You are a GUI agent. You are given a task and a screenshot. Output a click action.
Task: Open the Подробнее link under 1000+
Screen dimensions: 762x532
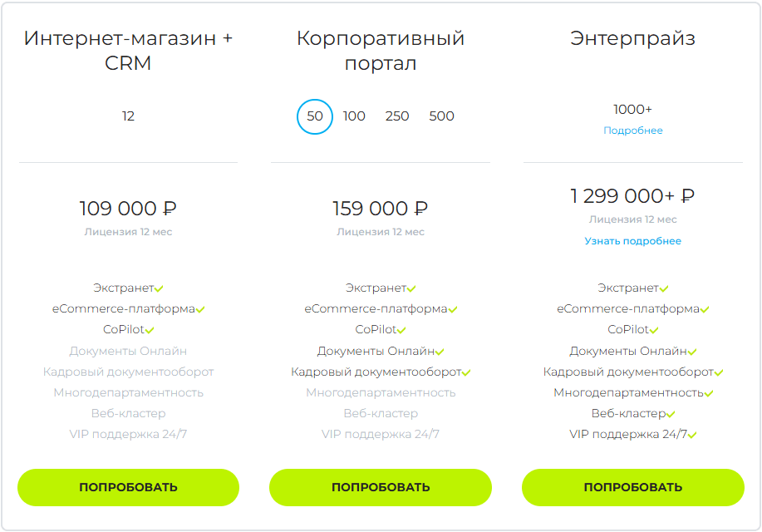(x=632, y=131)
